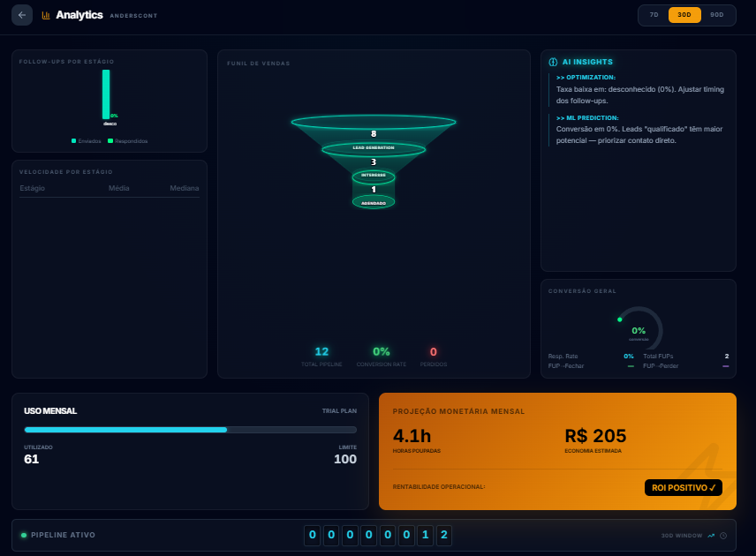Screen dimensions: 756x556
Task: Click the clock icon next to 30D WINDOW
Action: (x=723, y=535)
